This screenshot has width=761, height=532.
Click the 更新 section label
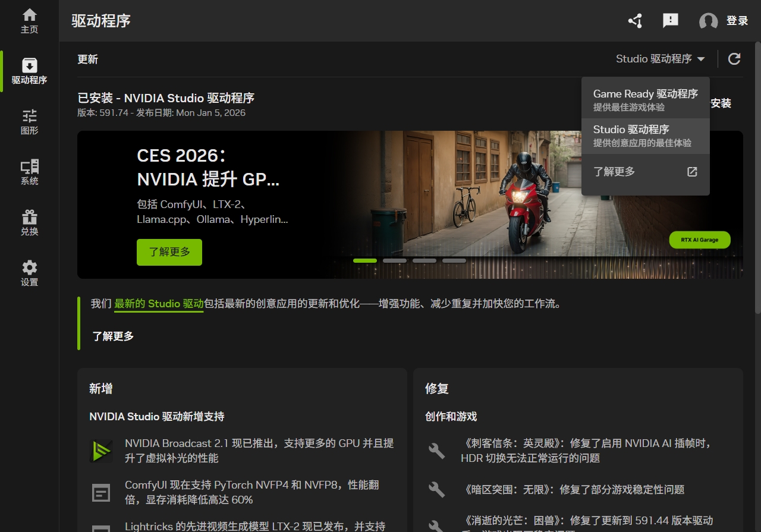(x=87, y=59)
